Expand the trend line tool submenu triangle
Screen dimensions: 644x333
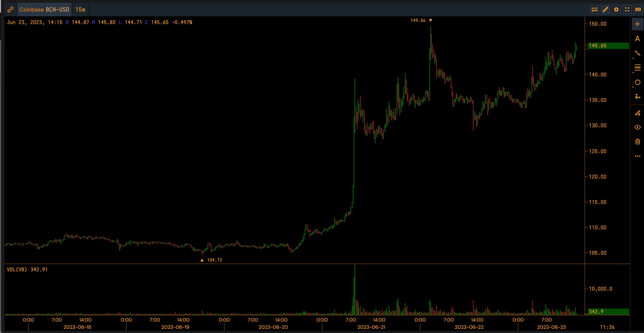tap(633, 58)
